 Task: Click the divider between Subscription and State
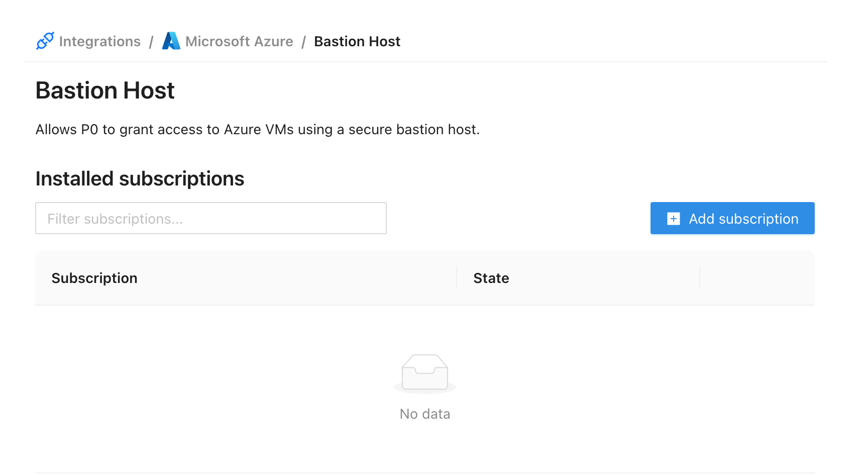pos(457,278)
